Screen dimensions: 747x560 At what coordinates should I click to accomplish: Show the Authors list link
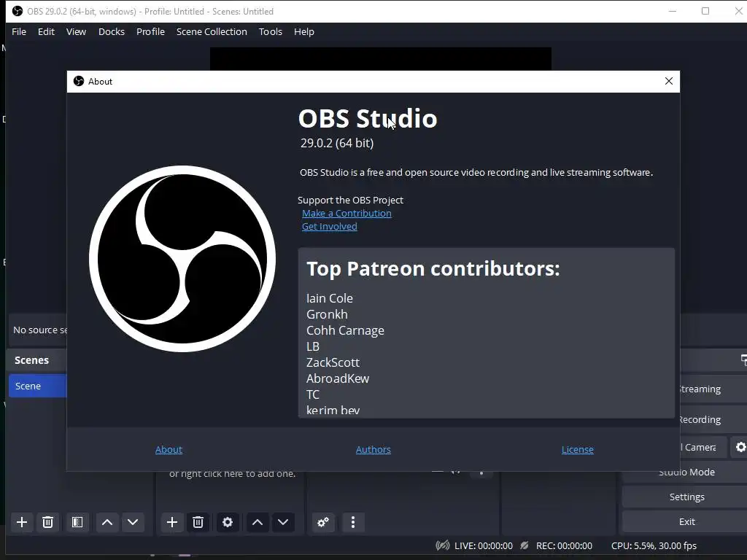pyautogui.click(x=373, y=449)
